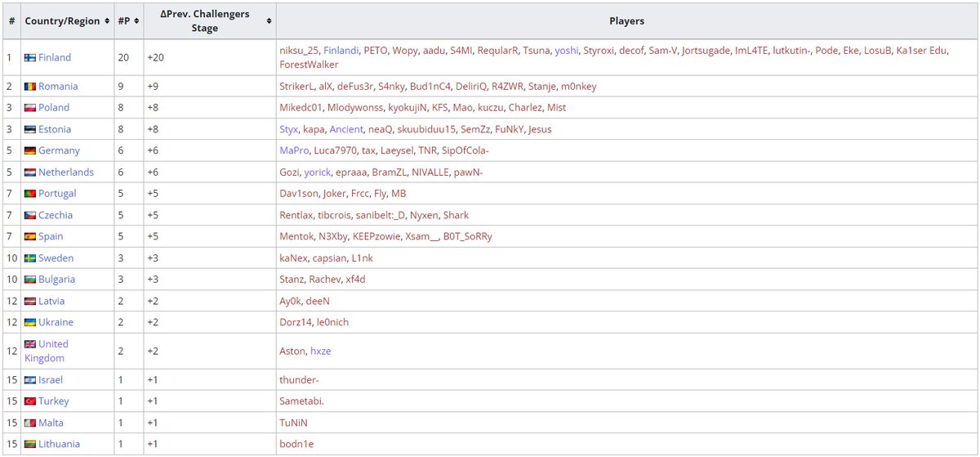This screenshot has height=457, width=980.
Task: Click the Sweden flag icon
Action: point(30,258)
